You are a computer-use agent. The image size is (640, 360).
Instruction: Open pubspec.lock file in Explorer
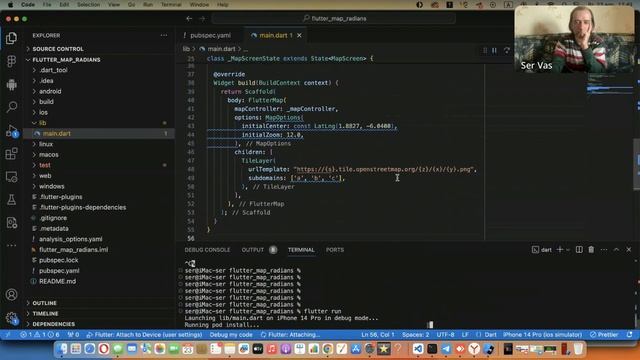(x=58, y=260)
